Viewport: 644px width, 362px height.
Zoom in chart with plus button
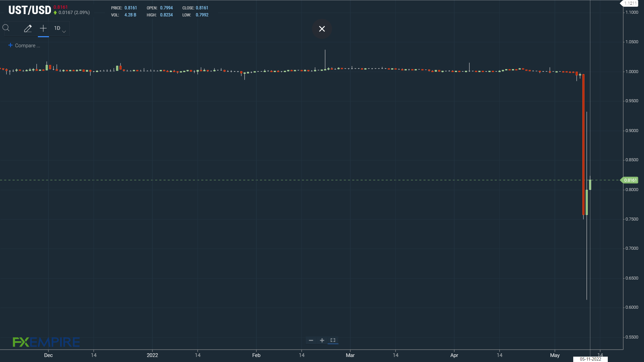pyautogui.click(x=322, y=341)
